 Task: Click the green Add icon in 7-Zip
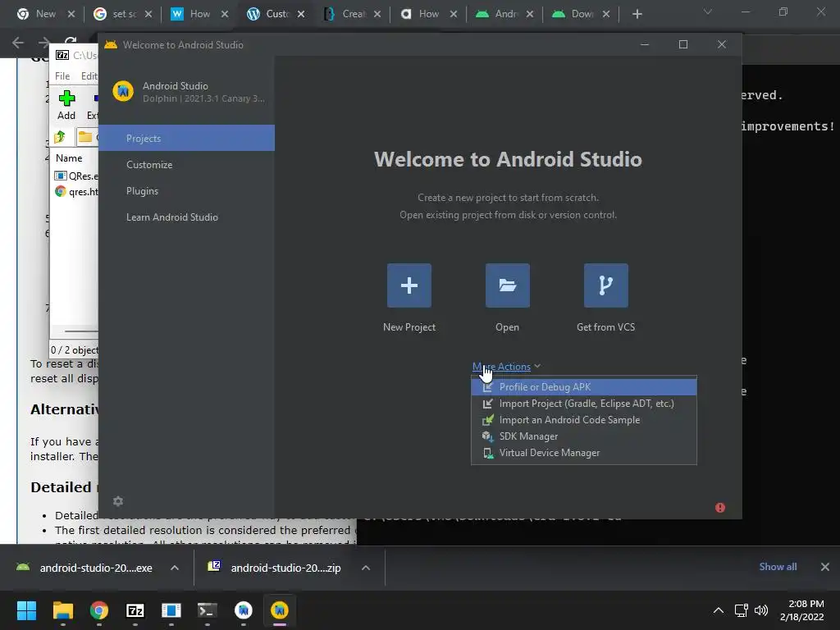(x=66, y=98)
